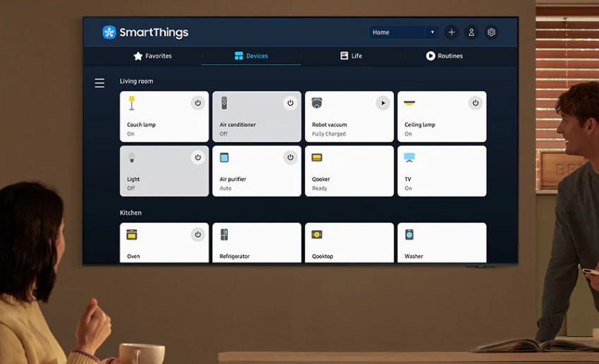Click the 'SmartThings' title text

coord(154,32)
